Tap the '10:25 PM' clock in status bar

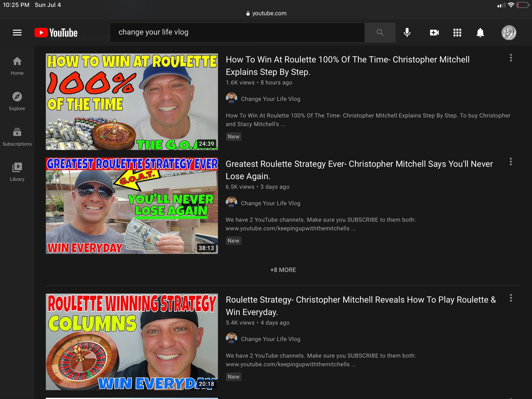tap(16, 5)
